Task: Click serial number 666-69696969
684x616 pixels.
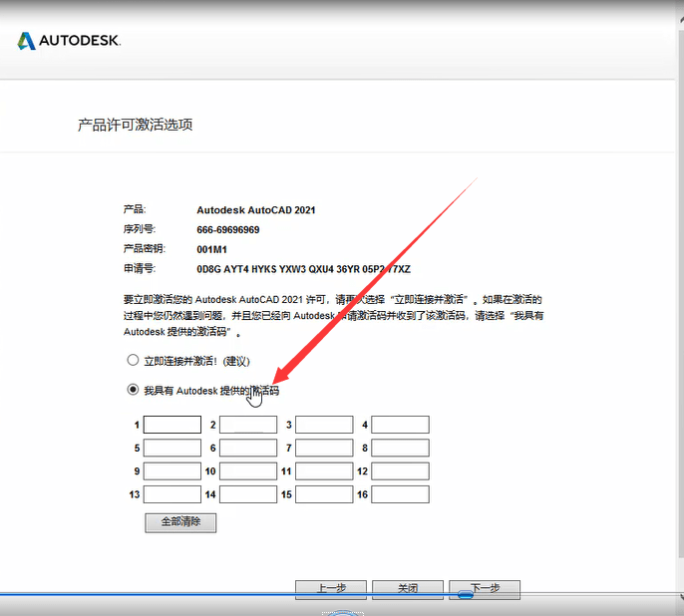Action: pos(228,229)
